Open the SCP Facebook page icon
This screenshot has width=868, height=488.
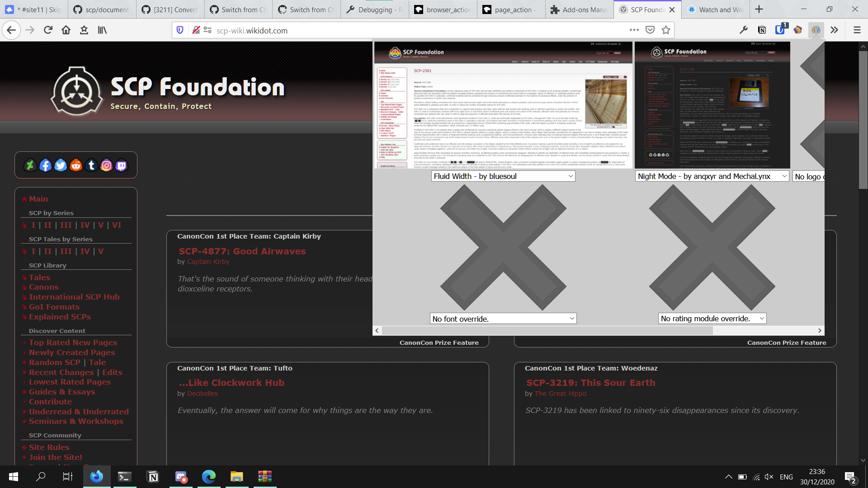(45, 165)
